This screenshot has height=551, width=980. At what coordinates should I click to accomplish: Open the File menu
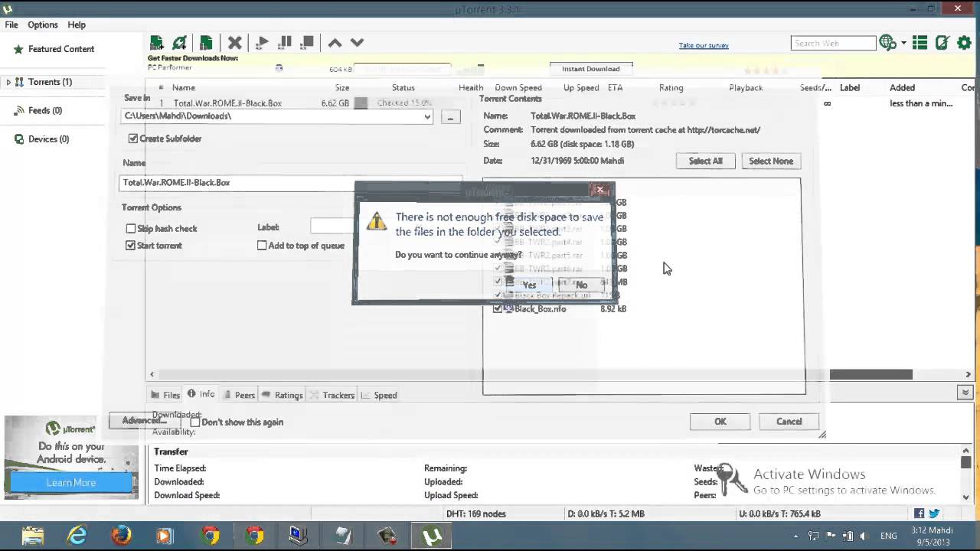tap(11, 24)
